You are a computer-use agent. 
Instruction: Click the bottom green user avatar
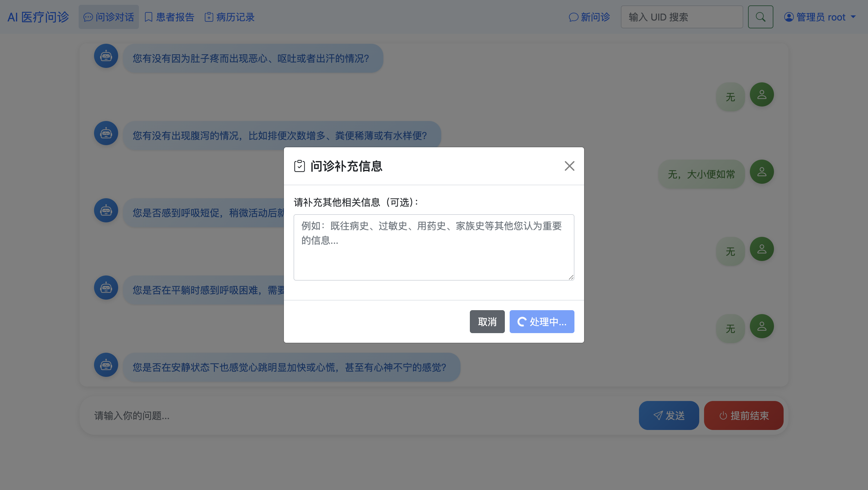[762, 326]
